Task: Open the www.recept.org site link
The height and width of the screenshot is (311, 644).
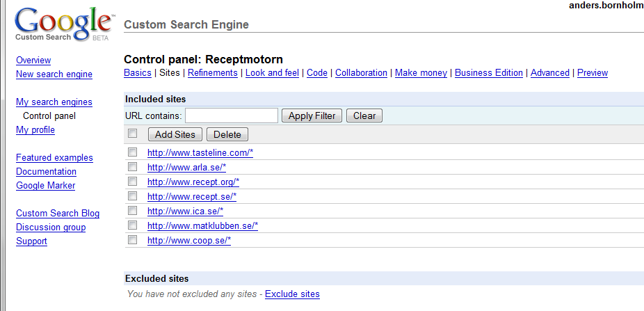Action: pos(193,182)
